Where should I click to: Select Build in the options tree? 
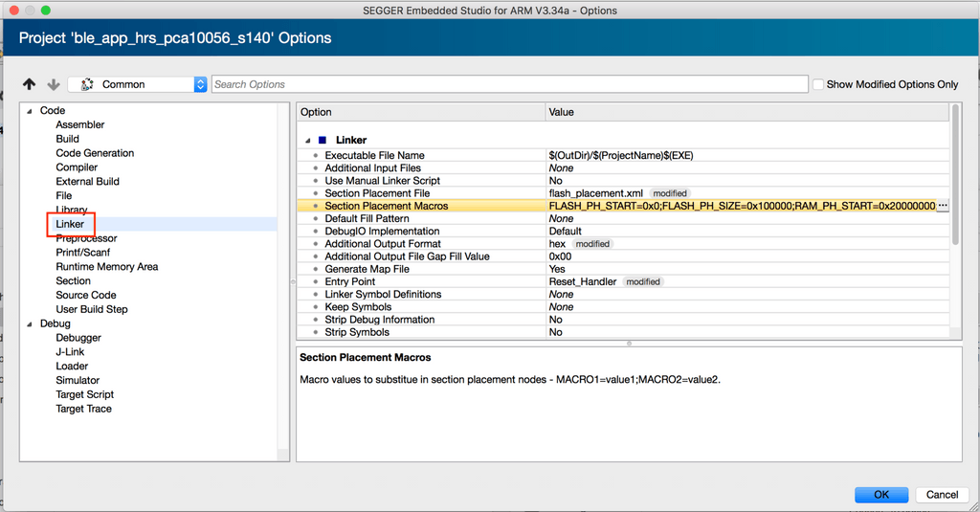coord(68,139)
